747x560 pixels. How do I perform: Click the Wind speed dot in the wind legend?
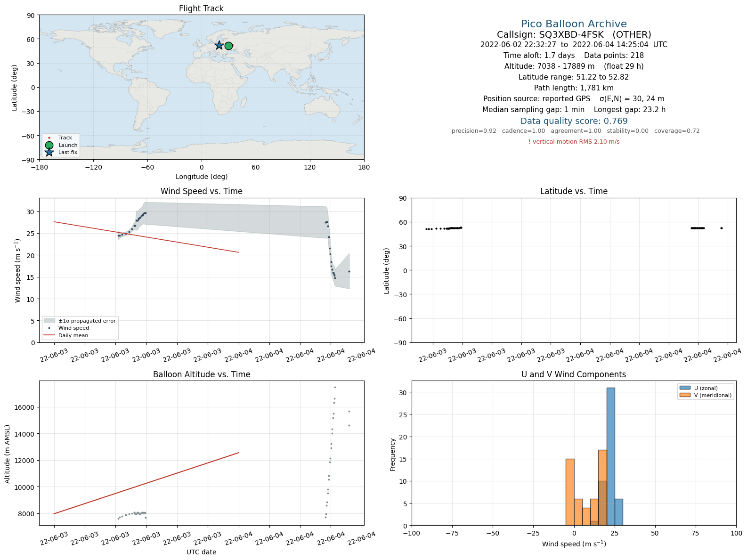(49, 328)
